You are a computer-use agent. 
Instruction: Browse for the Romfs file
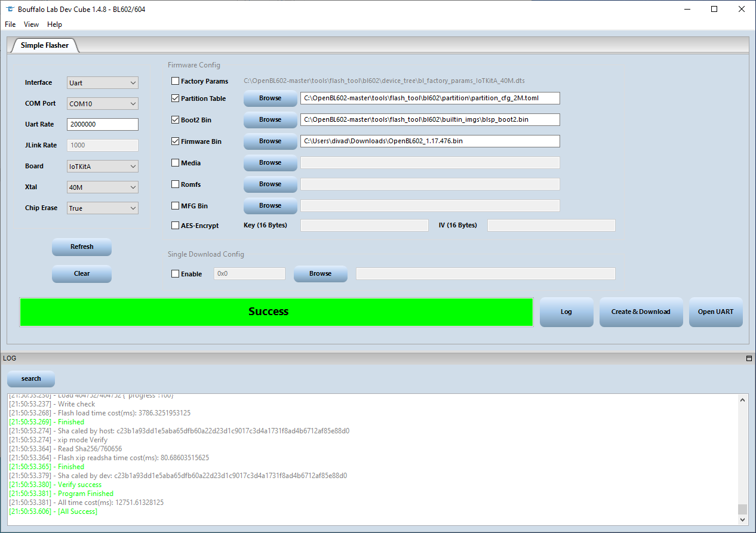point(270,184)
